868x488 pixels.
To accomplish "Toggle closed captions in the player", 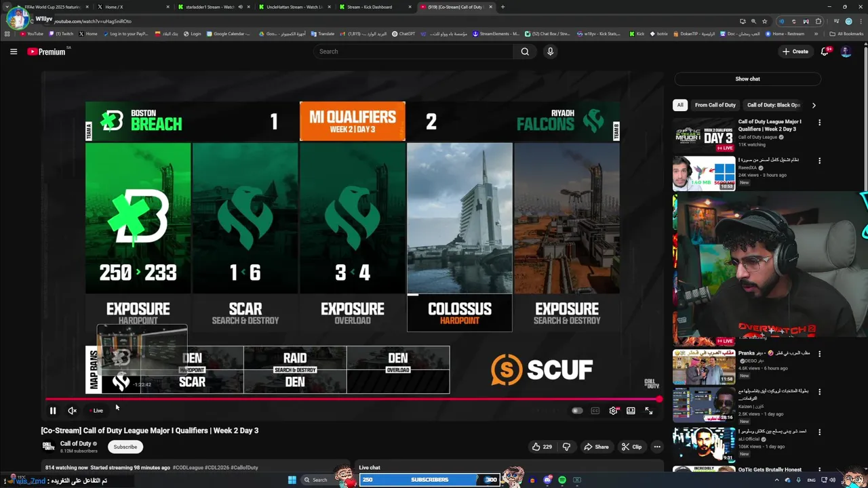I will 595,411.
